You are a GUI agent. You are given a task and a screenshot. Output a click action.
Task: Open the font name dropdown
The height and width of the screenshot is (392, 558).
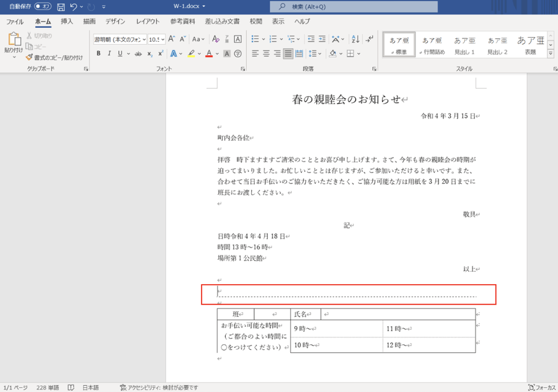point(144,39)
